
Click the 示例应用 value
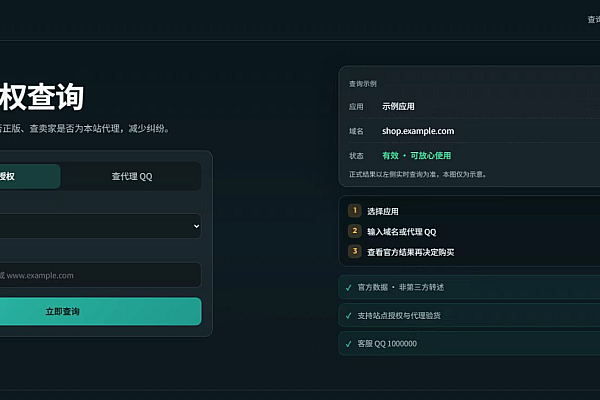(x=398, y=106)
